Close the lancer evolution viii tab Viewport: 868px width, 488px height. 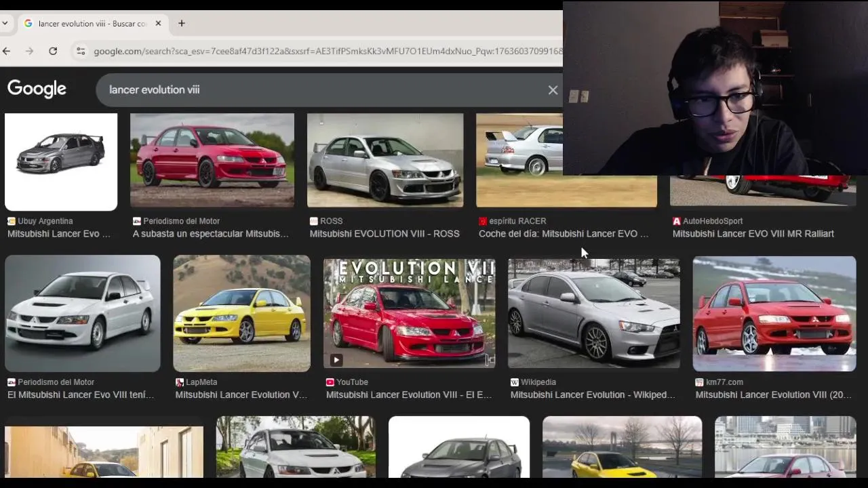(x=158, y=23)
